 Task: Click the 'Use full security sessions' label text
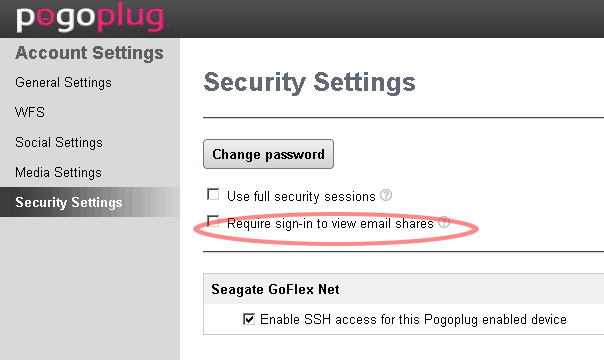(x=301, y=196)
